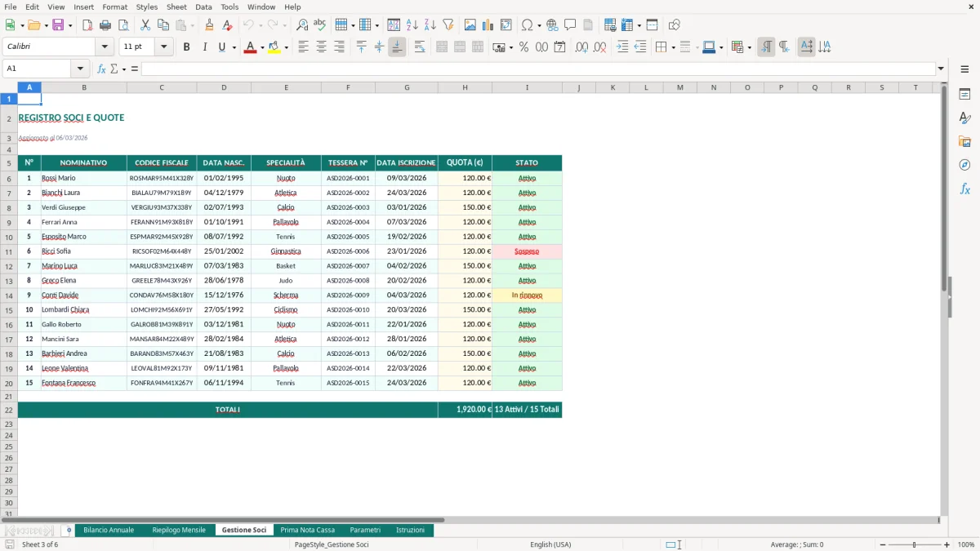Open Function Wizard fx icon
980x551 pixels.
click(x=101, y=69)
